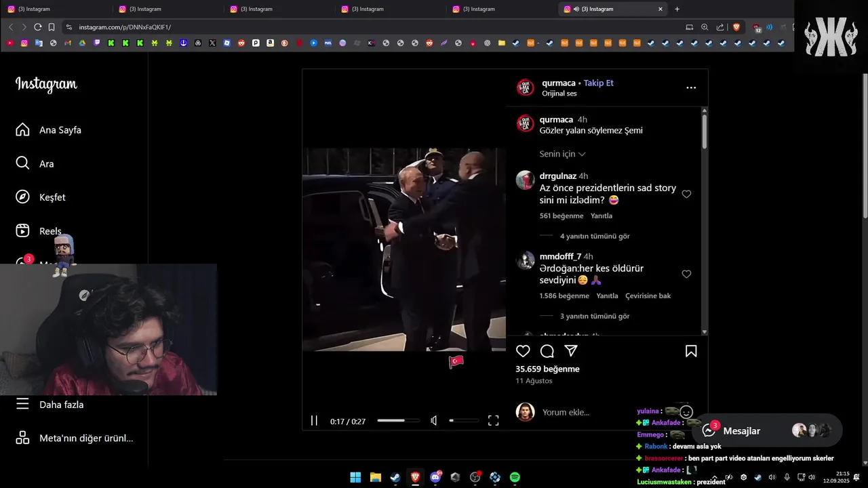Expand 4 yanıtın tümünü gör
This screenshot has width=868, height=488.
coord(595,236)
